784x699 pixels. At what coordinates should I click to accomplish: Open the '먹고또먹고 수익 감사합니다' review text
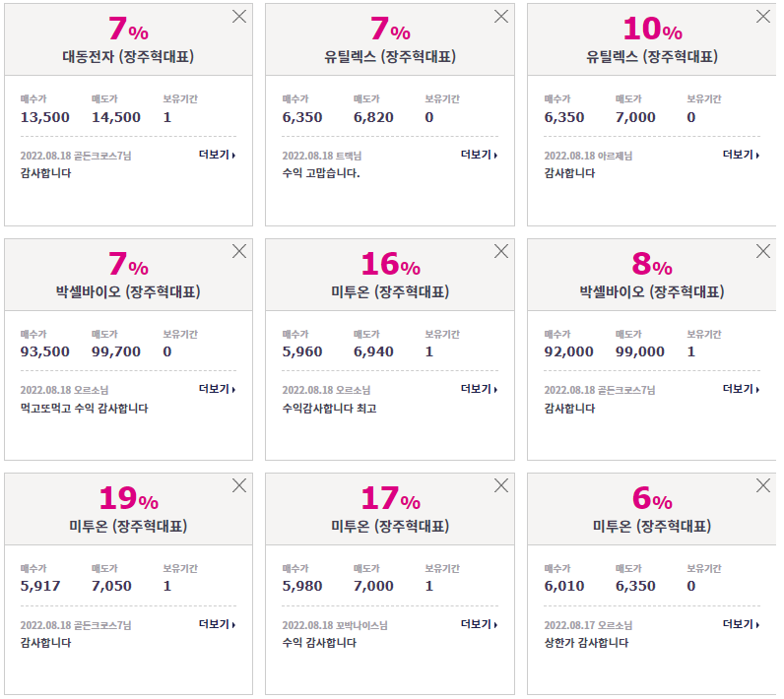[x=84, y=409]
